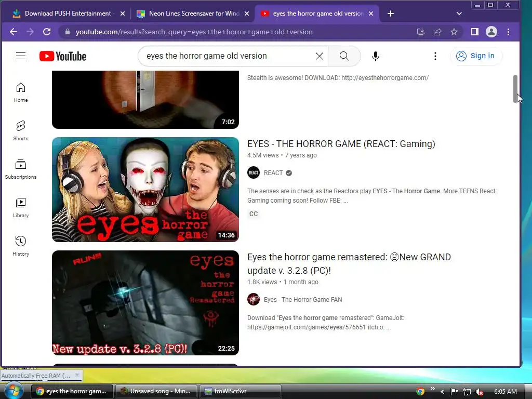Start voice search with microphone
The height and width of the screenshot is (399, 532).
pos(375,56)
